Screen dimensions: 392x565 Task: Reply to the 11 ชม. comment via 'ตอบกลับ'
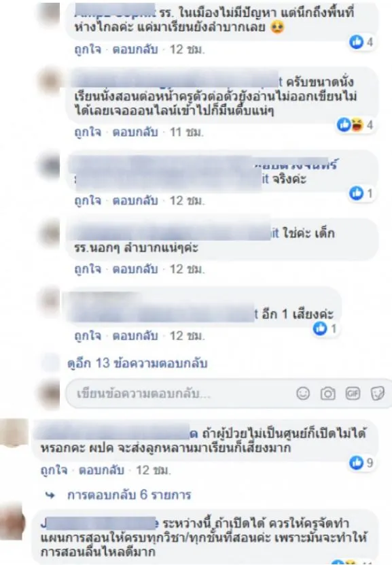[x=135, y=133]
